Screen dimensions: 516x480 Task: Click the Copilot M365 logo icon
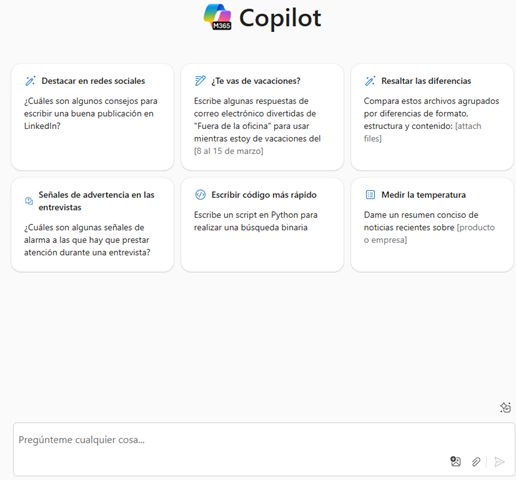click(218, 17)
